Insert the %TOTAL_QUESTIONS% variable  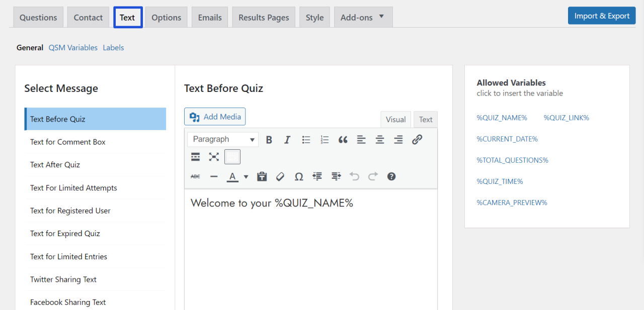[513, 160]
